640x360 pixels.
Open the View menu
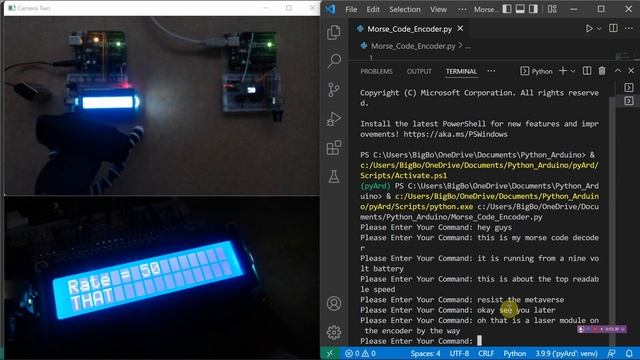(x=438, y=9)
